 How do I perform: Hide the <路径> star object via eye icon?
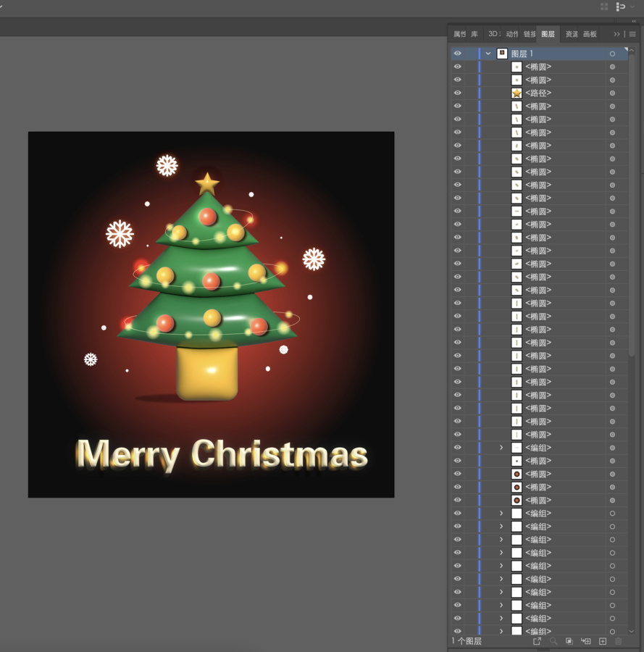(x=457, y=93)
